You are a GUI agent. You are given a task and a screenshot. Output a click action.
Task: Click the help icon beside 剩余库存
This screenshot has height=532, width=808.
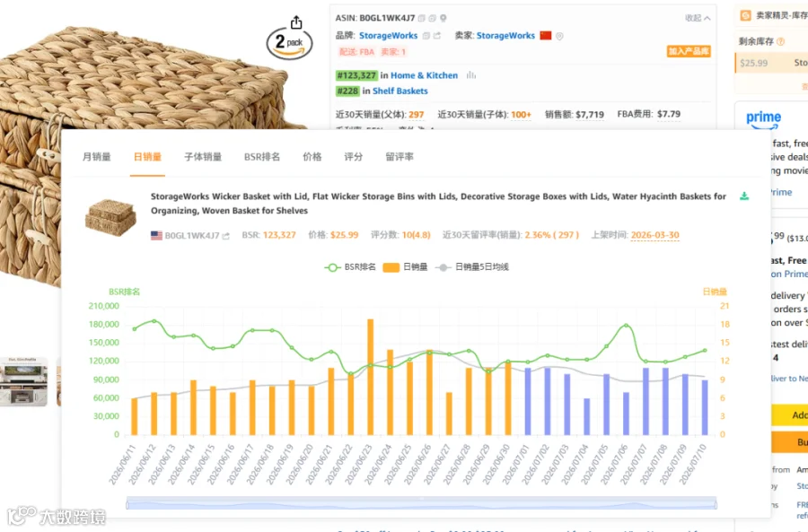click(781, 41)
